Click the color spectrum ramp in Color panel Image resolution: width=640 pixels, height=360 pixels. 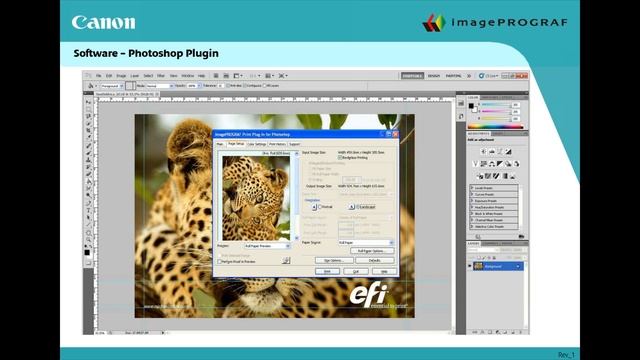click(495, 127)
